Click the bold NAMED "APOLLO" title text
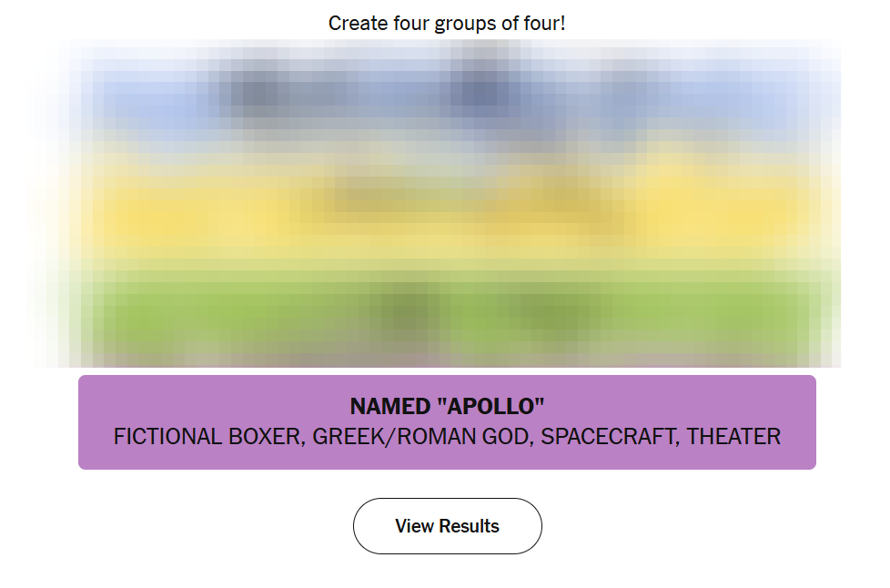Viewport: 890px width, 588px height. click(x=447, y=406)
